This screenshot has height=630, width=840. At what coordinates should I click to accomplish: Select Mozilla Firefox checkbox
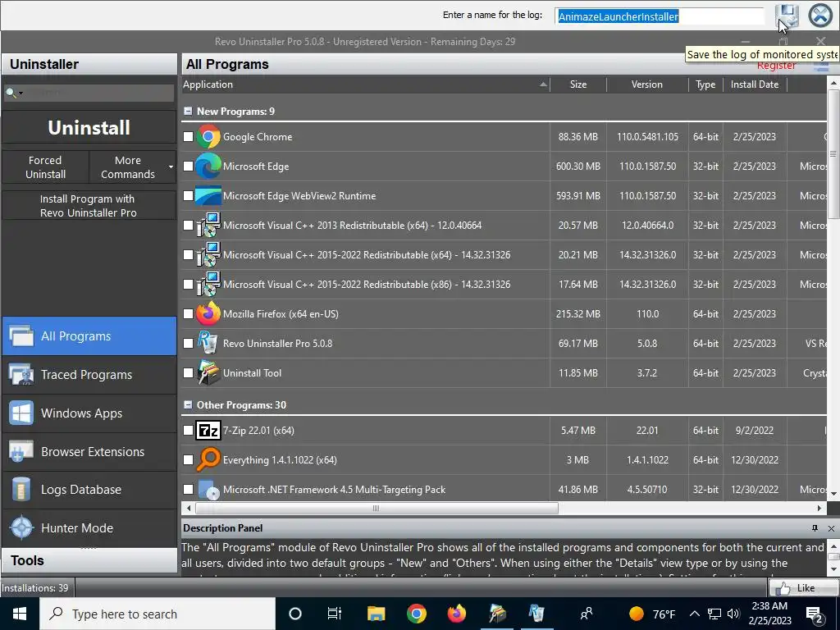[x=188, y=313]
